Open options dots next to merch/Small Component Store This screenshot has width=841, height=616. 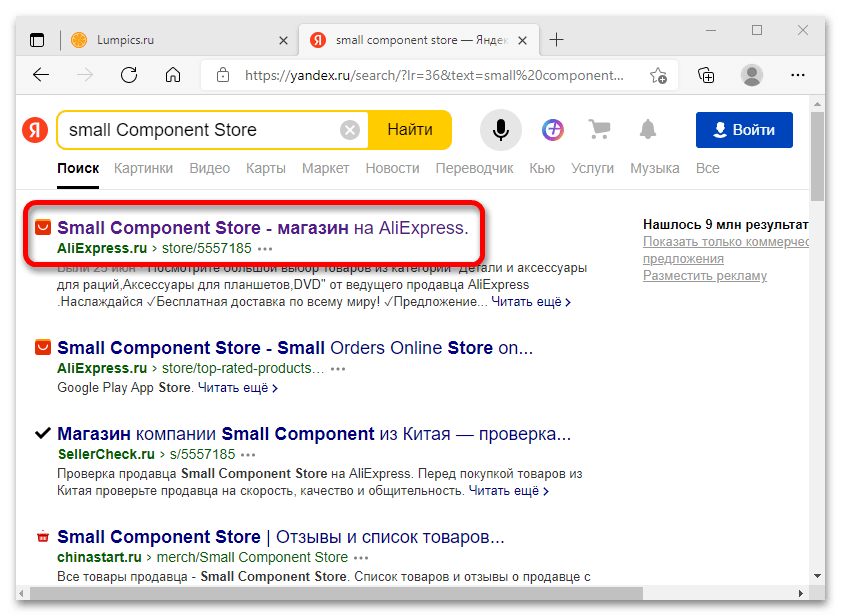point(361,558)
